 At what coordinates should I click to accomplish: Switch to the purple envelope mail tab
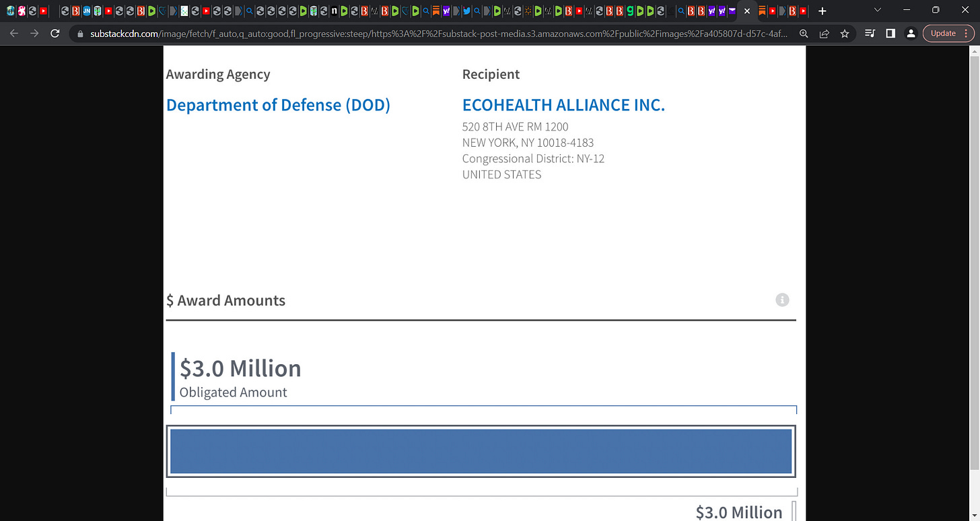(x=732, y=11)
